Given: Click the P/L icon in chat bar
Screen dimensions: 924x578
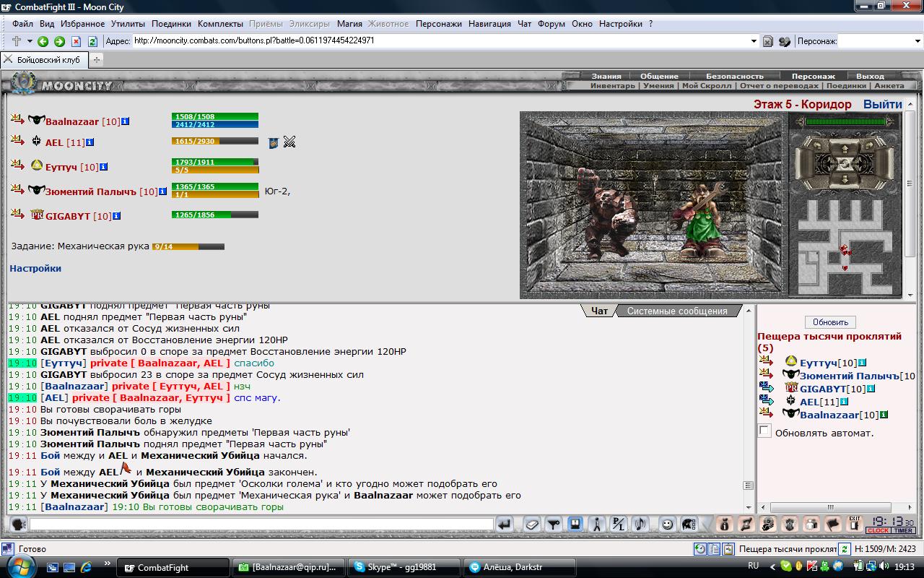Looking at the screenshot, I should [618, 525].
